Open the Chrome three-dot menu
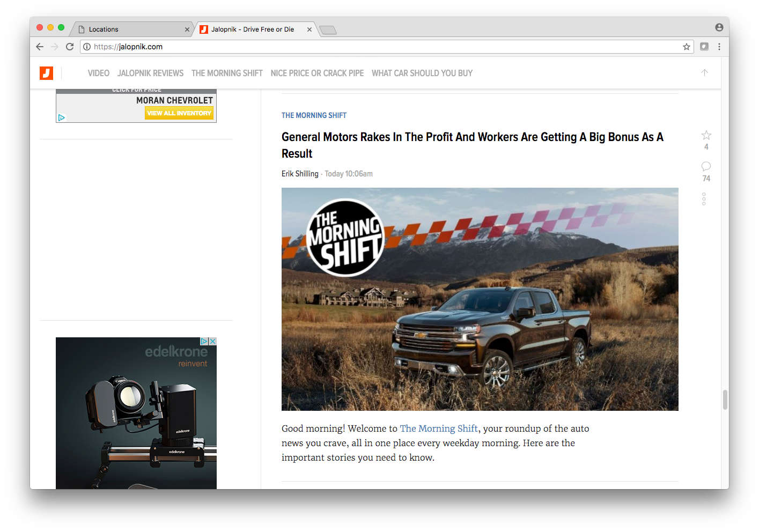The image size is (759, 532). pyautogui.click(x=719, y=47)
